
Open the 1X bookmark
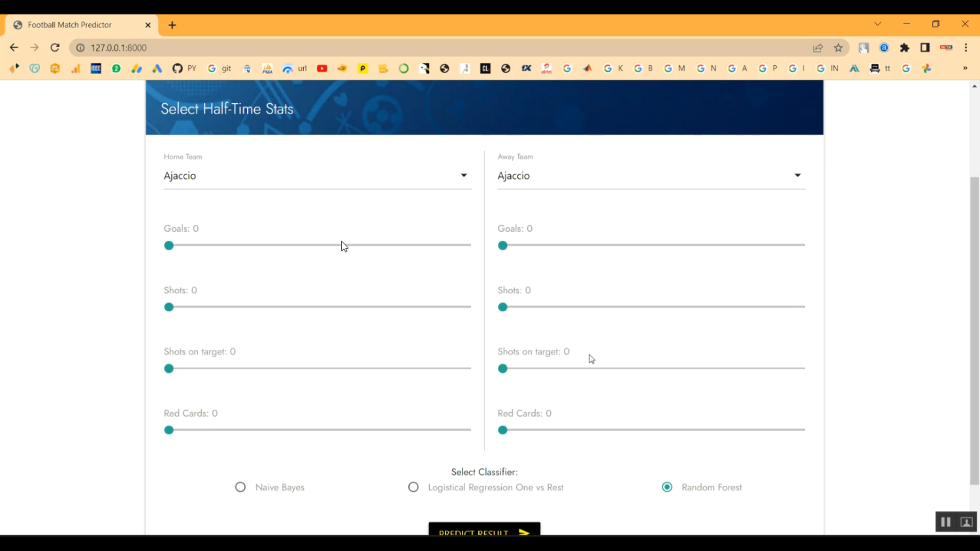pos(526,69)
